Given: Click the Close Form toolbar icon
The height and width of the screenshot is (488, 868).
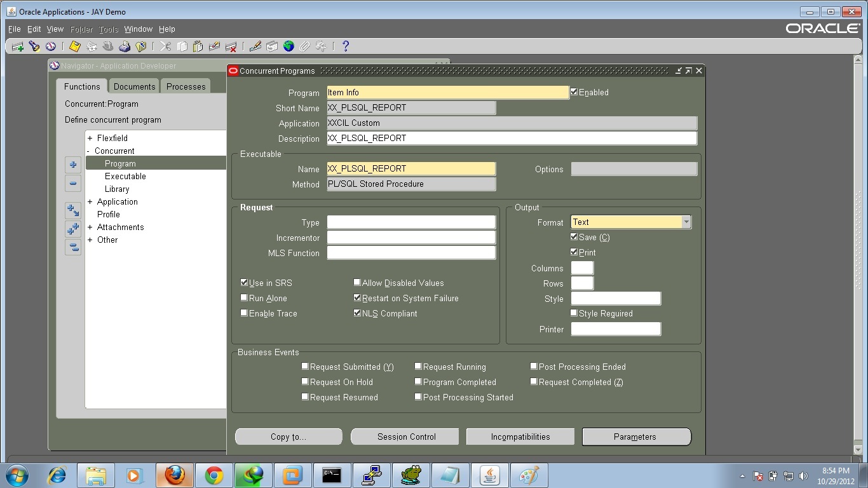Looking at the screenshot, I should point(141,46).
